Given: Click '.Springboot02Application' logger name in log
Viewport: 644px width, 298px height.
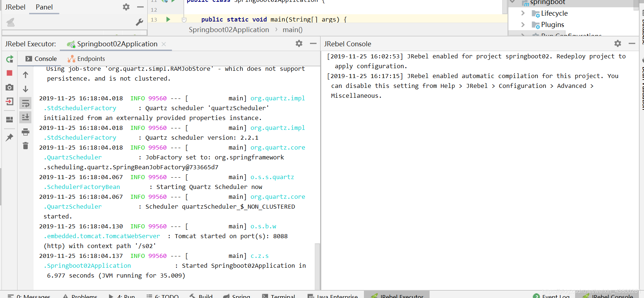Looking at the screenshot, I should point(87,266).
